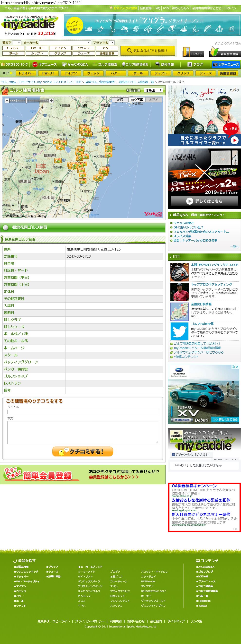Open クチコミランキング crown icon menu
The image size is (241, 644).
pos(15,64)
